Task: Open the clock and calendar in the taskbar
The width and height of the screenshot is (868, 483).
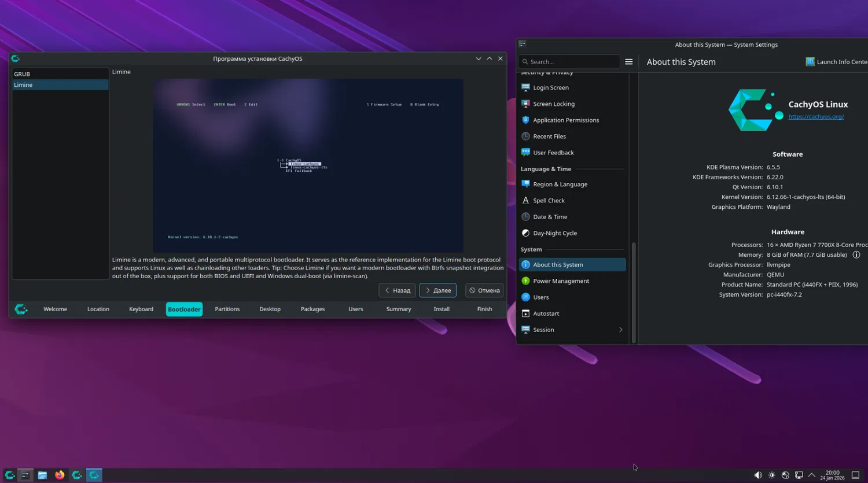Action: [832, 475]
